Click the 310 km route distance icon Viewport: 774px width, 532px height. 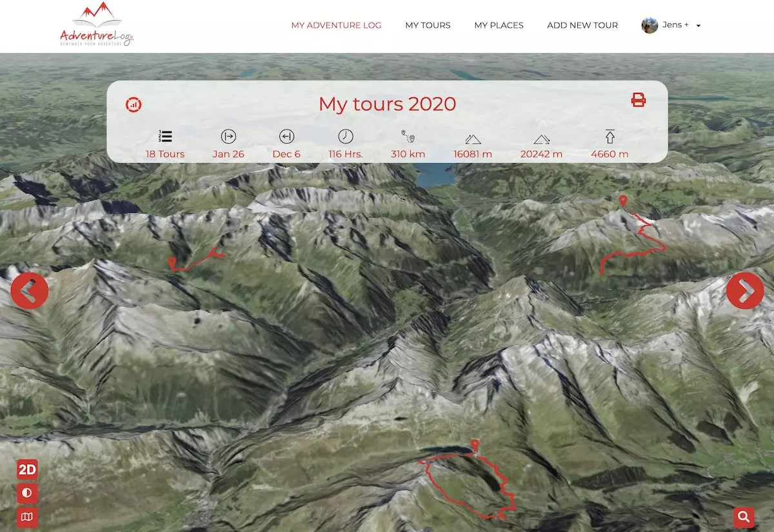click(408, 137)
